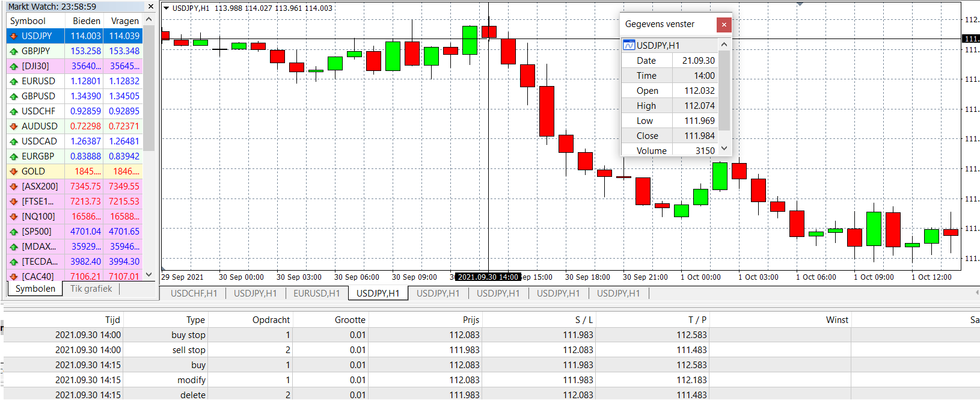Click the S / L column header
The width and height of the screenshot is (980, 400).
coord(539,320)
